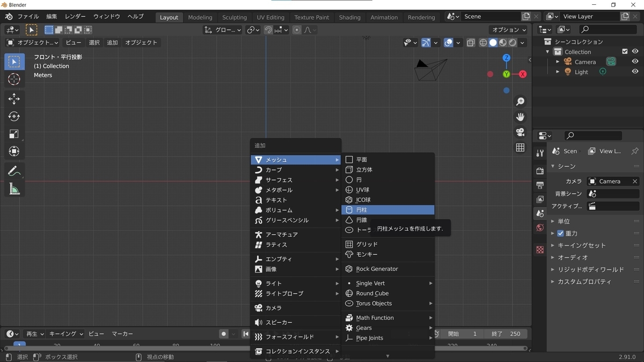
Task: Hide the Camera object in outliner
Action: [635, 62]
